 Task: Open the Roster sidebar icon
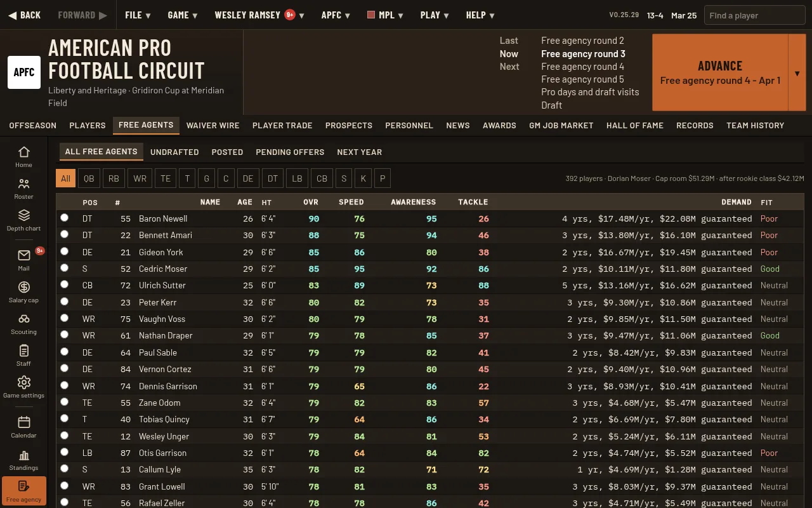[23, 189]
